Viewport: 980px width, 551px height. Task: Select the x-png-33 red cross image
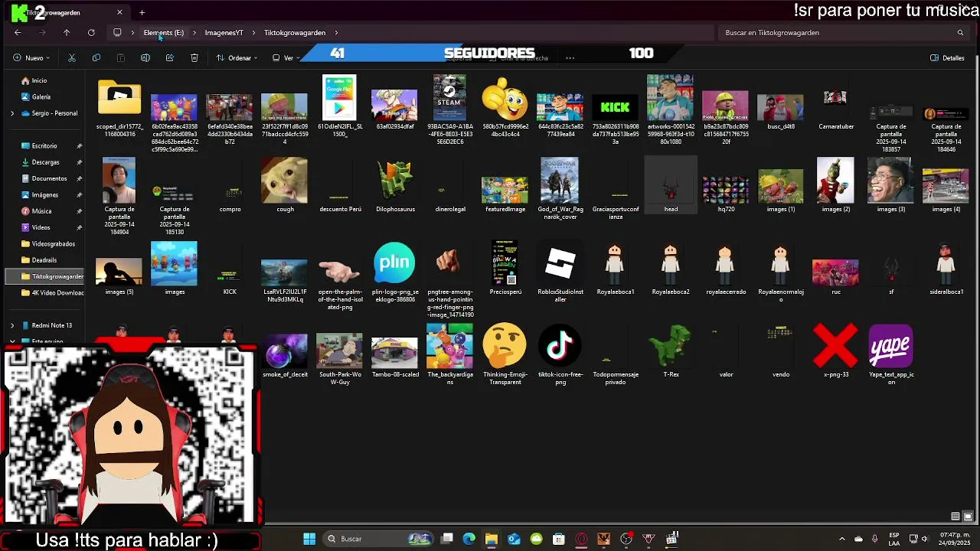click(836, 351)
